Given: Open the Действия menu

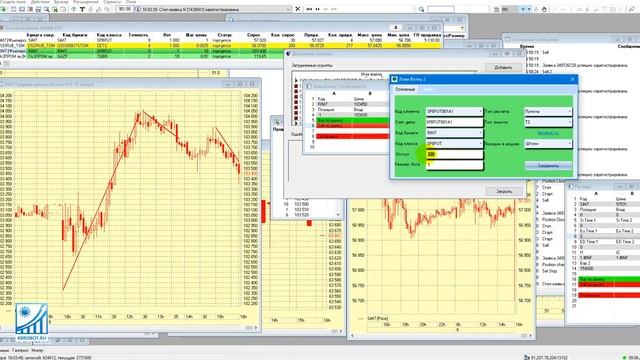Looking at the screenshot, I should 40,2.
